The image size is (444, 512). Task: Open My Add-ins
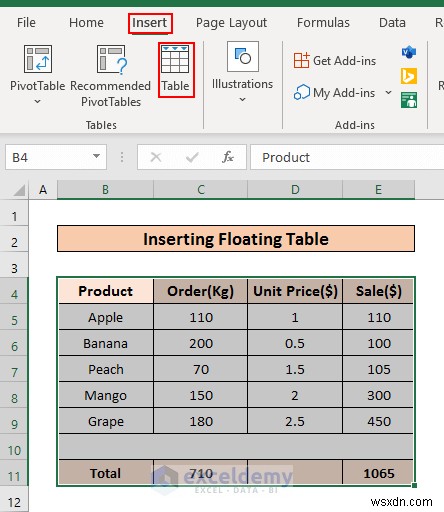coord(335,93)
